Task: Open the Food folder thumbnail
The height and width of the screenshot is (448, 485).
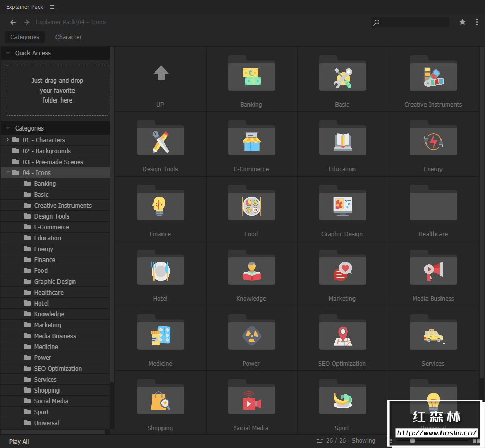Action: point(252,203)
